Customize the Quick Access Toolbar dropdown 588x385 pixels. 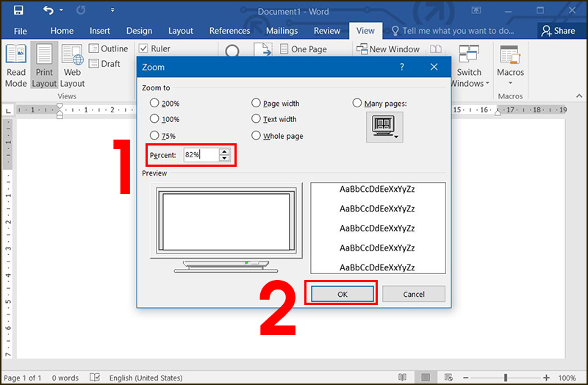coord(112,10)
